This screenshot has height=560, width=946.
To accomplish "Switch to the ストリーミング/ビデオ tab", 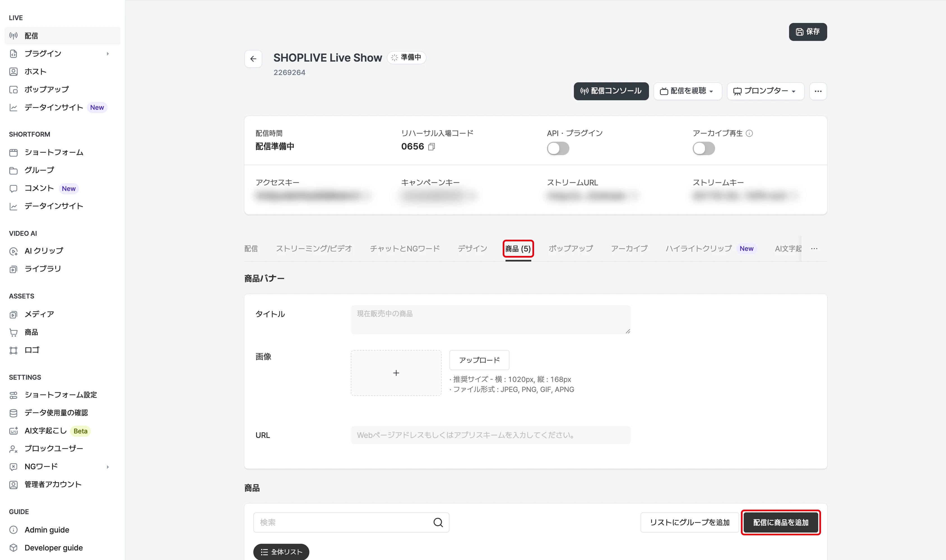I will [314, 249].
